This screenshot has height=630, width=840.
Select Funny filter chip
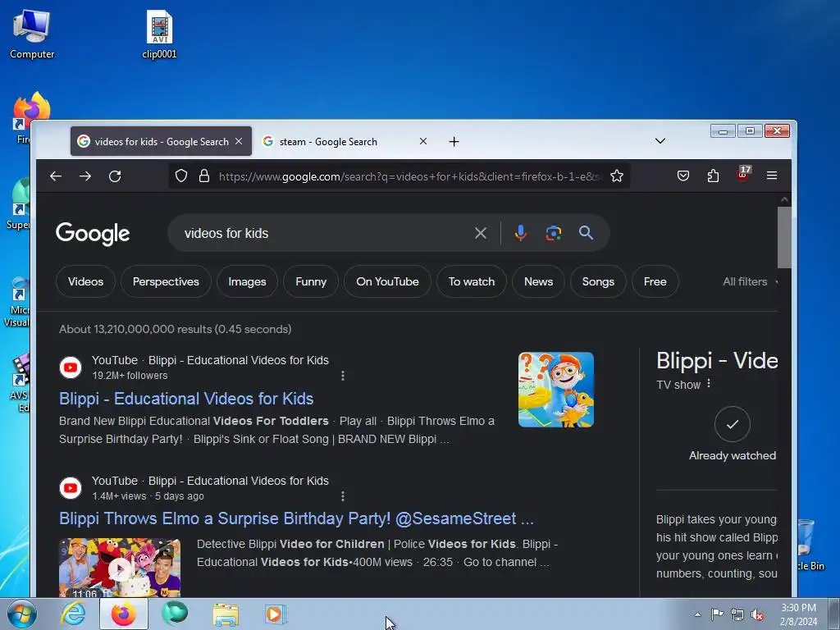pyautogui.click(x=311, y=281)
